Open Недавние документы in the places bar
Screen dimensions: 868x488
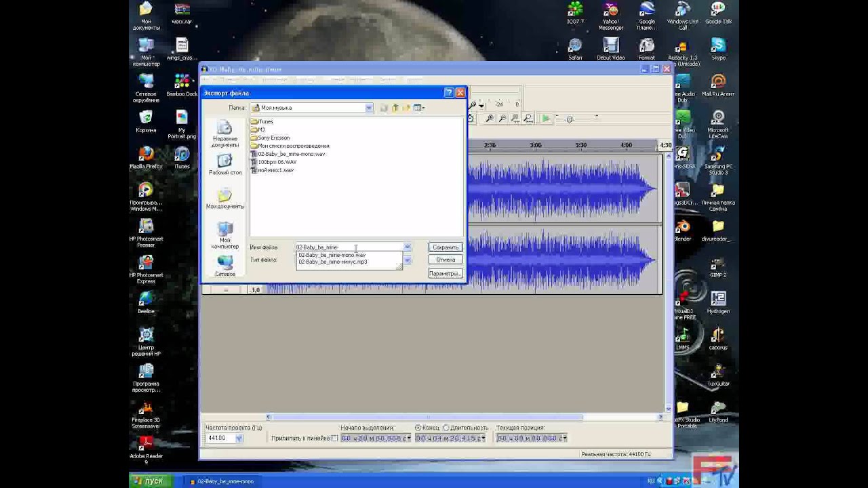[224, 134]
